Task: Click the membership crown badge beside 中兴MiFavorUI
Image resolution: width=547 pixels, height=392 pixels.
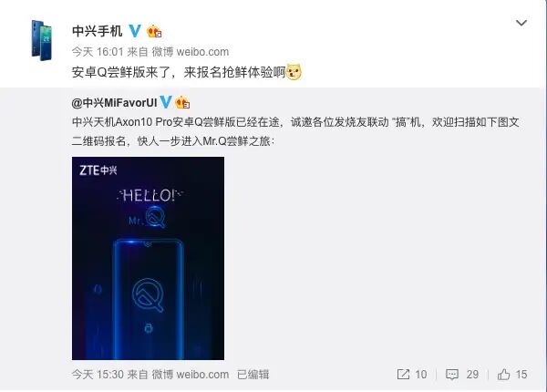Action: (182, 103)
